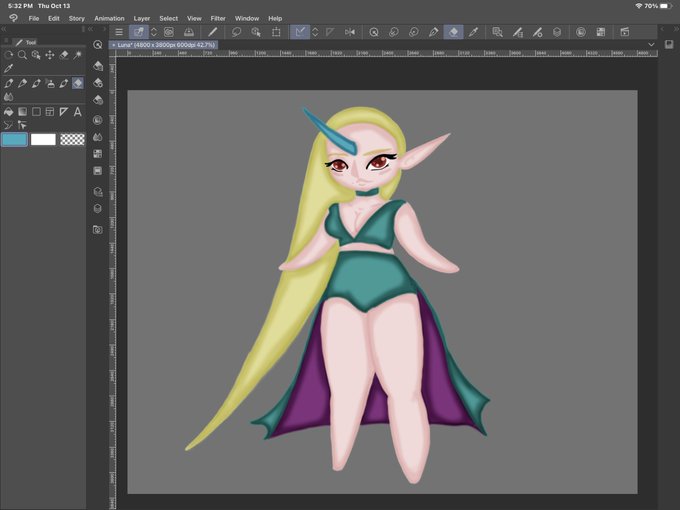Select the Eyedropper tool in the Tool palette
Viewport: 680px width, 510px height.
8,69
